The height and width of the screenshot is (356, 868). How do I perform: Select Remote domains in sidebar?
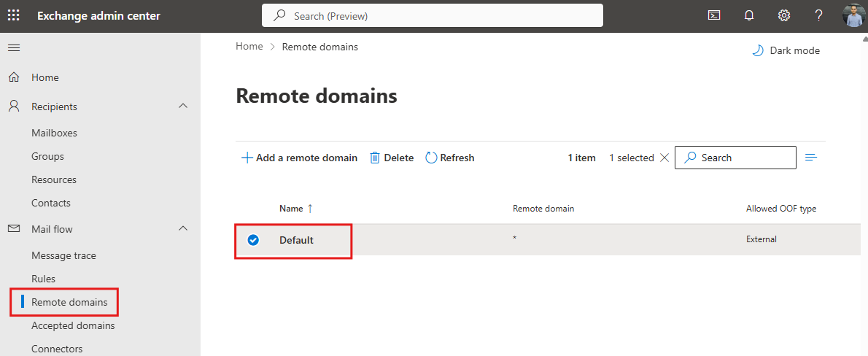69,302
